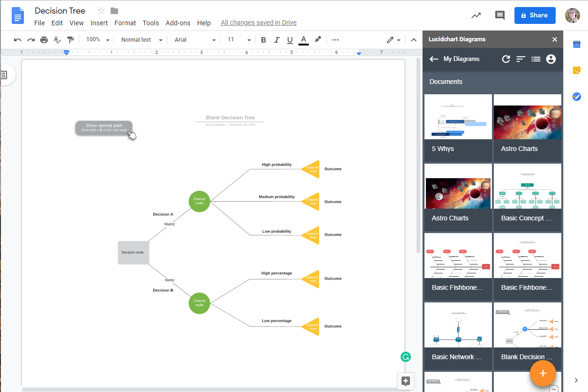Open the Add-ons menu

click(178, 23)
